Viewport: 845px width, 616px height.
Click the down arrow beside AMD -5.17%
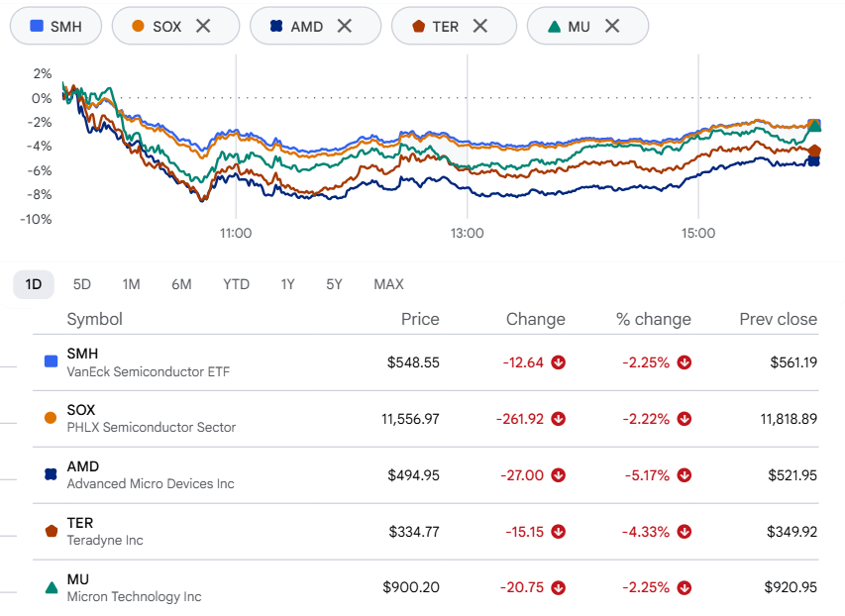click(x=685, y=475)
